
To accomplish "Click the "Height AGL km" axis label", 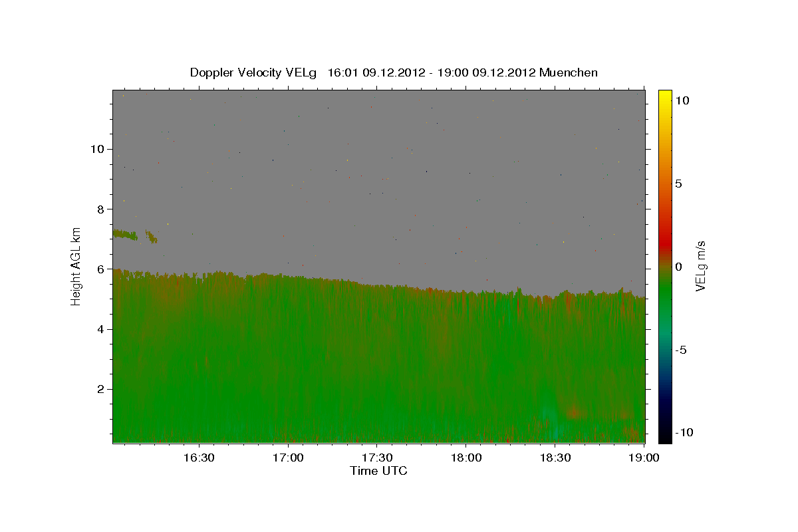I will (76, 266).
